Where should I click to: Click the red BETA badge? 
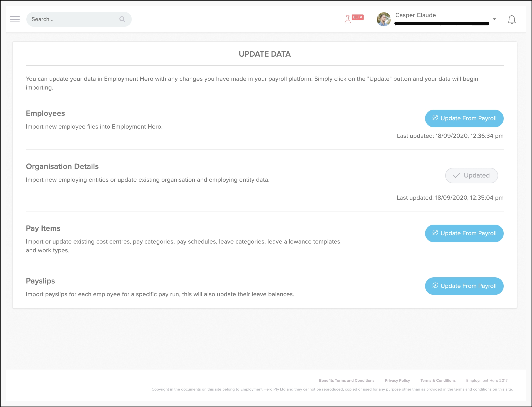(x=357, y=17)
